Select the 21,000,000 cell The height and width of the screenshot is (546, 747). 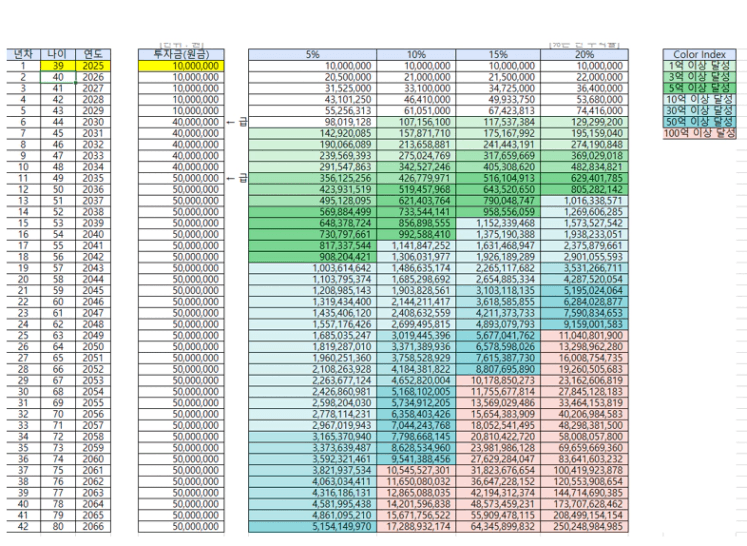coord(416,77)
